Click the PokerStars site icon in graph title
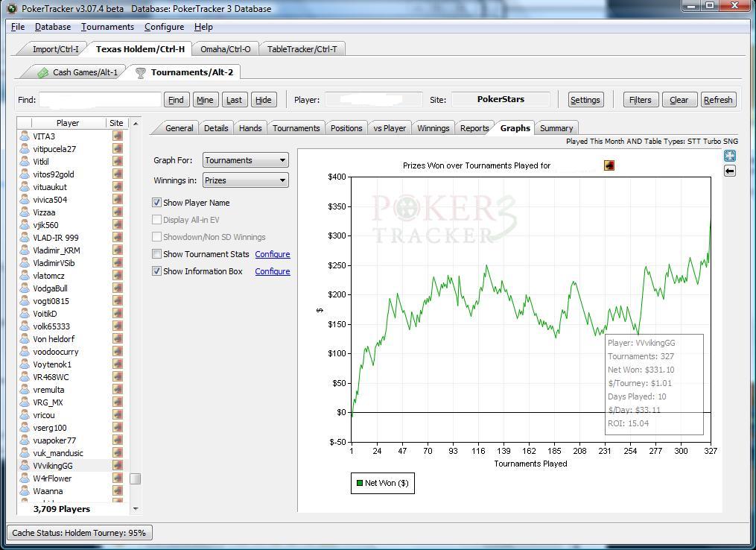Image resolution: width=756 pixels, height=550 pixels. click(609, 165)
